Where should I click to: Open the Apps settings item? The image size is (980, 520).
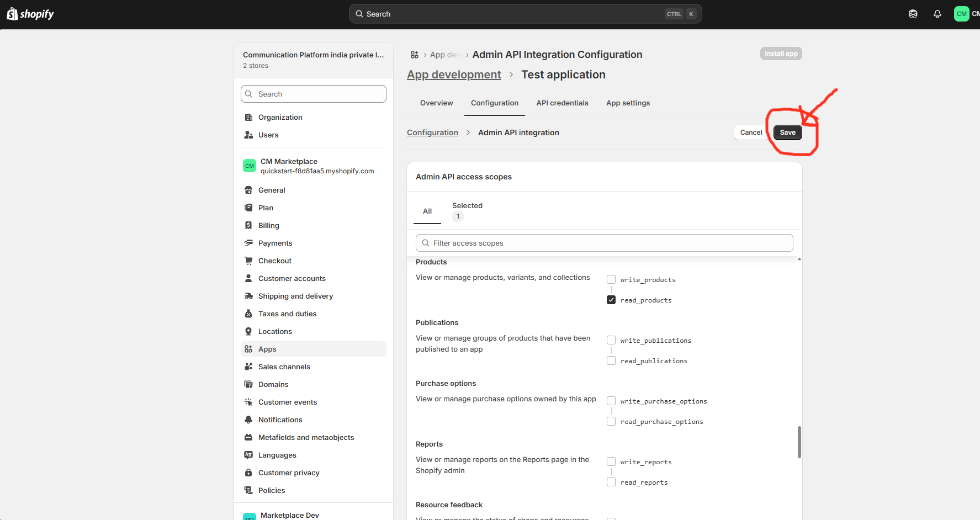(314, 349)
